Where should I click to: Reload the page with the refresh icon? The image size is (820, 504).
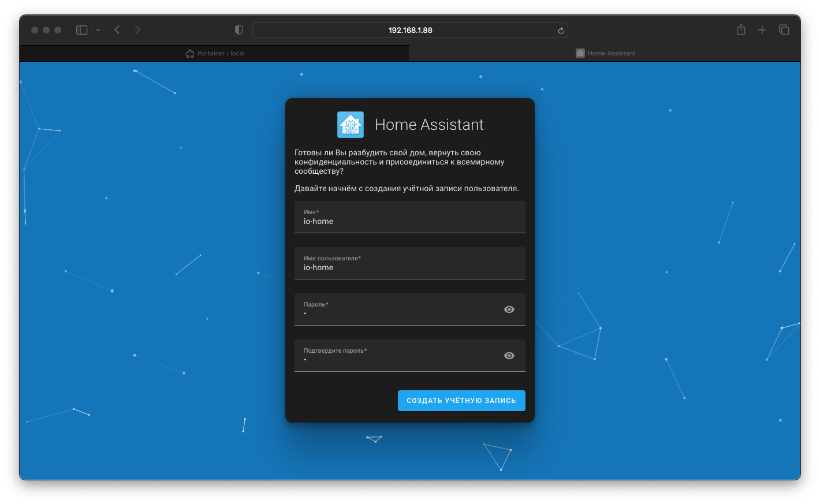560,30
